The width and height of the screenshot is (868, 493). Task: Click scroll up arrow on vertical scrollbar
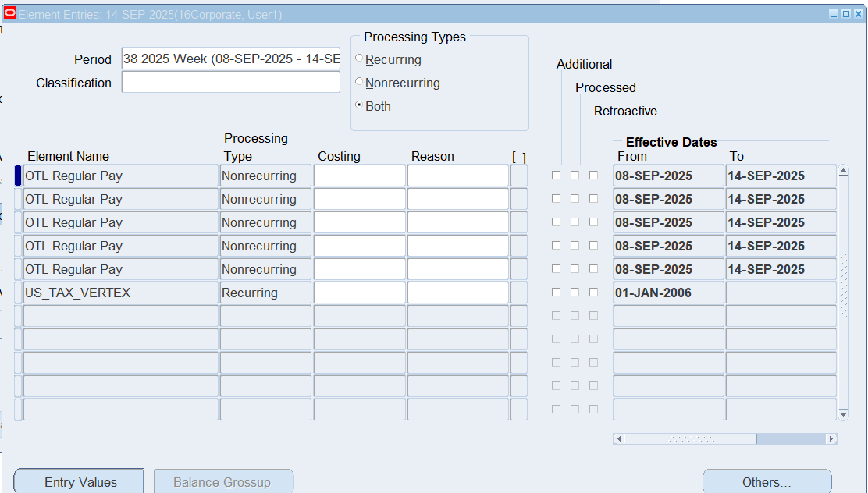click(x=843, y=171)
